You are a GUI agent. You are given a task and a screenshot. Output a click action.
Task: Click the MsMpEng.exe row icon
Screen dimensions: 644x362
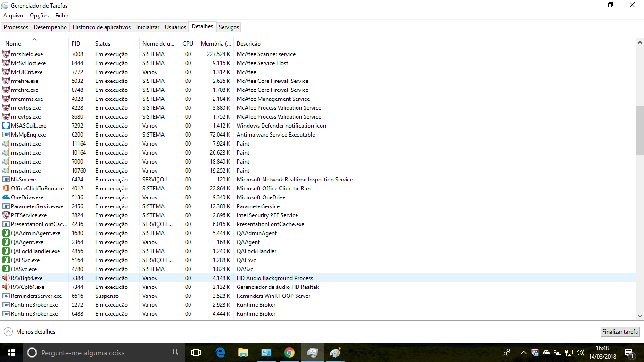(6, 135)
